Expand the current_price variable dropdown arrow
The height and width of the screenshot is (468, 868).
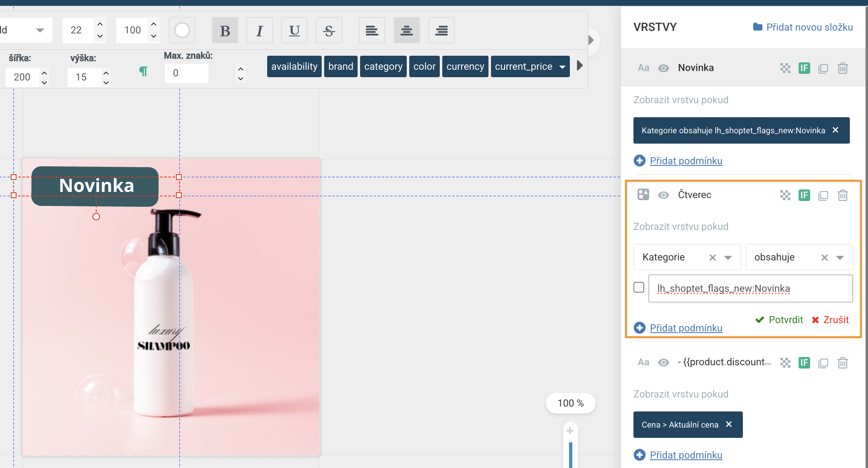pyautogui.click(x=562, y=67)
